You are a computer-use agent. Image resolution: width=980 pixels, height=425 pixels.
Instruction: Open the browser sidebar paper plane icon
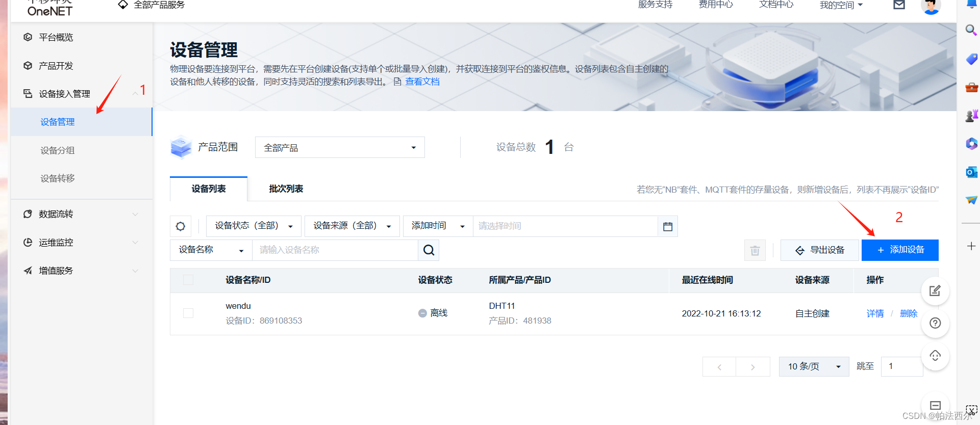(x=971, y=200)
